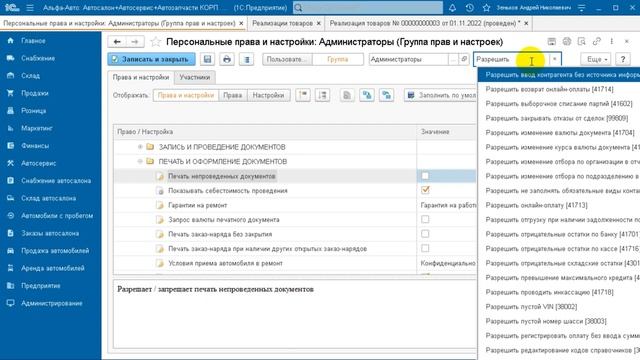The image size is (640, 360).
Task: Select the Гарантии на ремонт row
Action: coord(295,205)
